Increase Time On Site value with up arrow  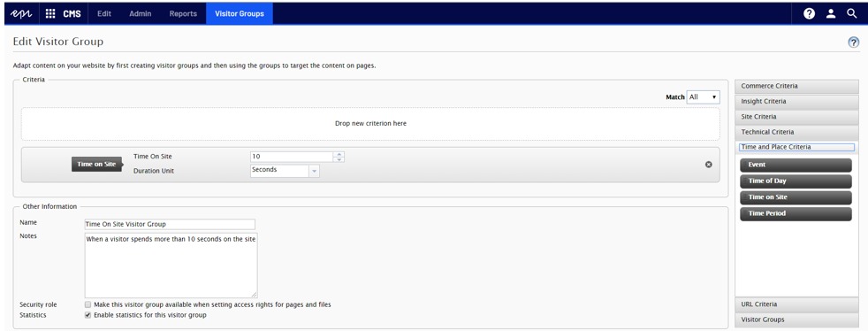(x=339, y=154)
